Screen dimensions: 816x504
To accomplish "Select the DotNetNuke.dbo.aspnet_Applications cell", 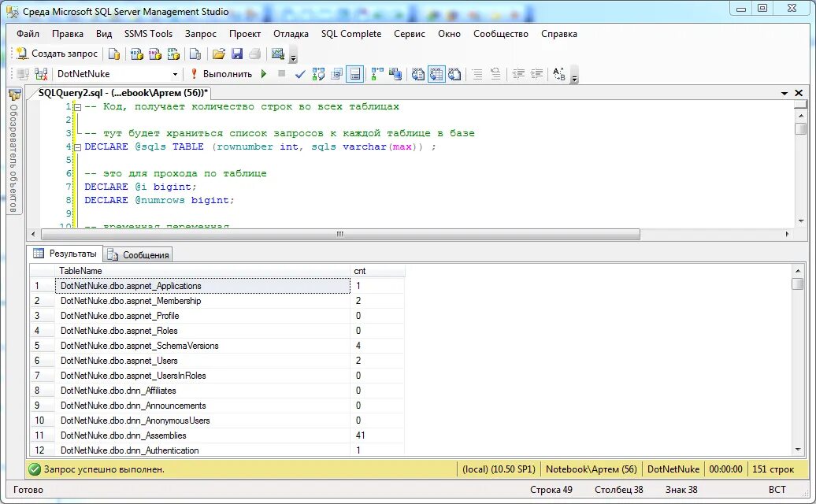I will pyautogui.click(x=202, y=286).
